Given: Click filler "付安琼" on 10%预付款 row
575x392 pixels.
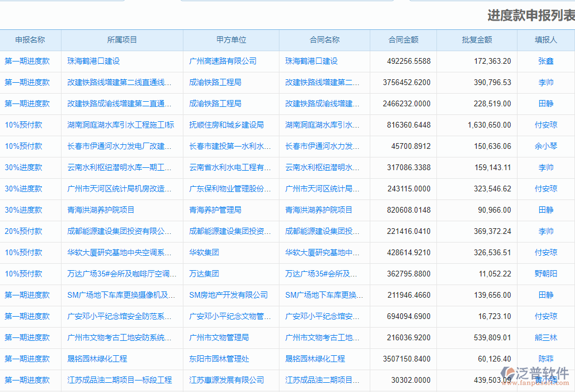Looking at the screenshot, I should tap(546, 125).
